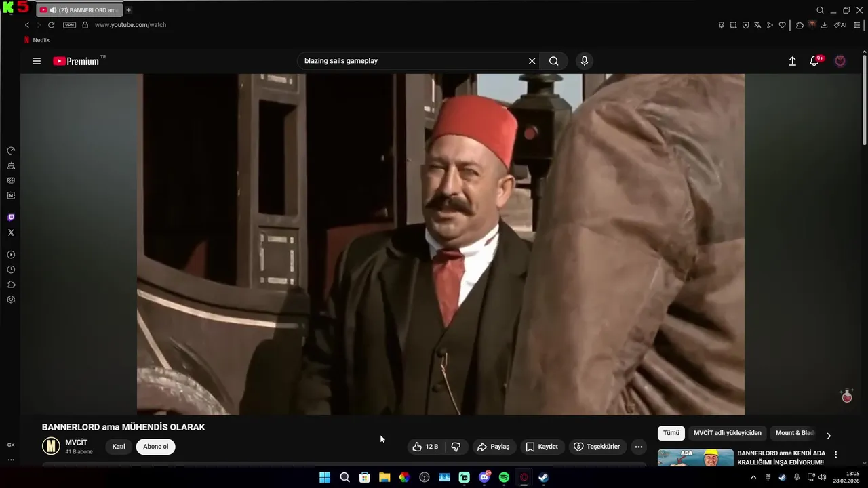
Task: Open player flow icon in toolbar
Action: pos(770,25)
